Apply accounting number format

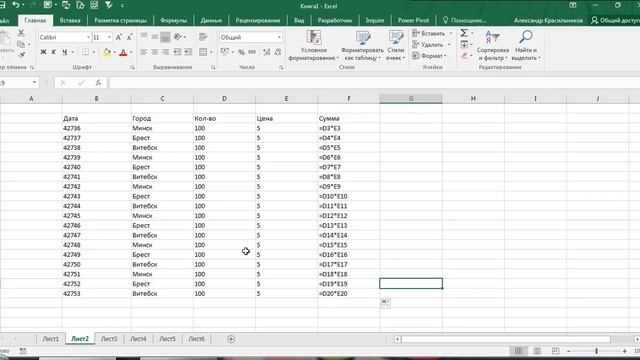pyautogui.click(x=224, y=52)
